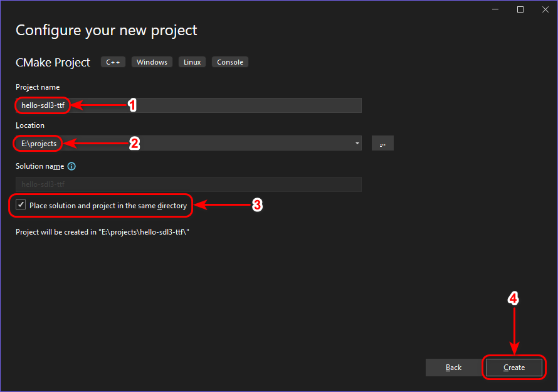Click the Solution name info icon

coord(71,166)
